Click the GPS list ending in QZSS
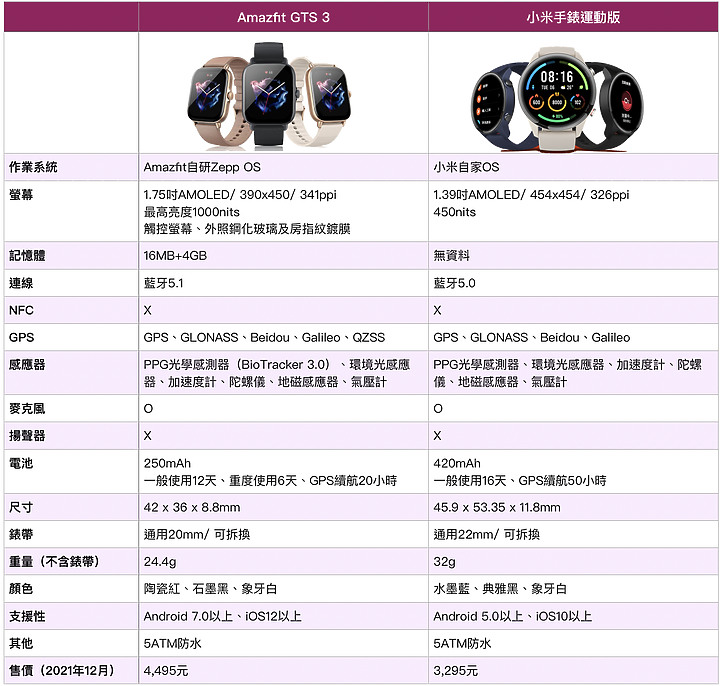720x686 pixels. tap(264, 337)
